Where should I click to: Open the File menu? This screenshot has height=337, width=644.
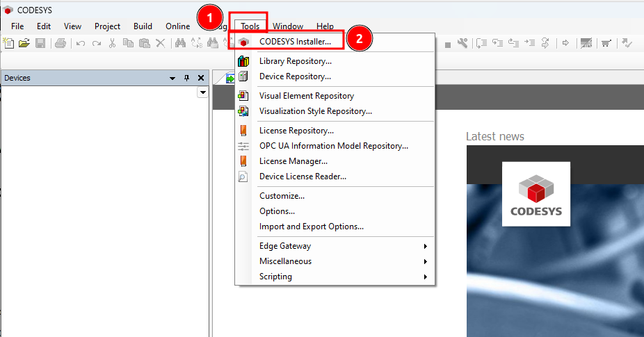tap(17, 26)
